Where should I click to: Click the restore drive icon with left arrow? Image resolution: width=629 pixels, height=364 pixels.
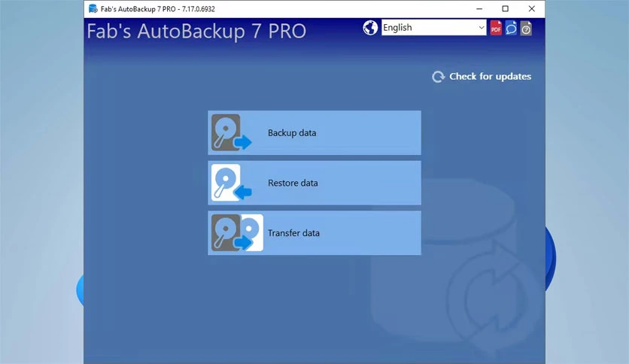(232, 183)
